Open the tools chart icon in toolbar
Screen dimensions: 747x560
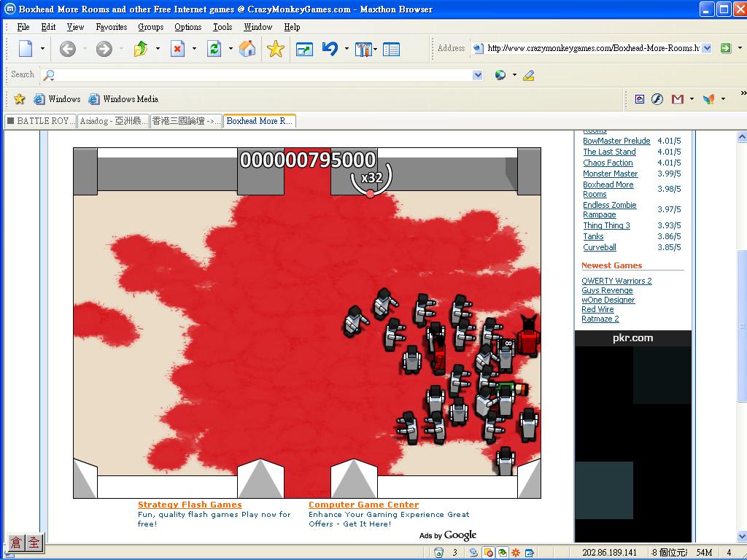[363, 49]
